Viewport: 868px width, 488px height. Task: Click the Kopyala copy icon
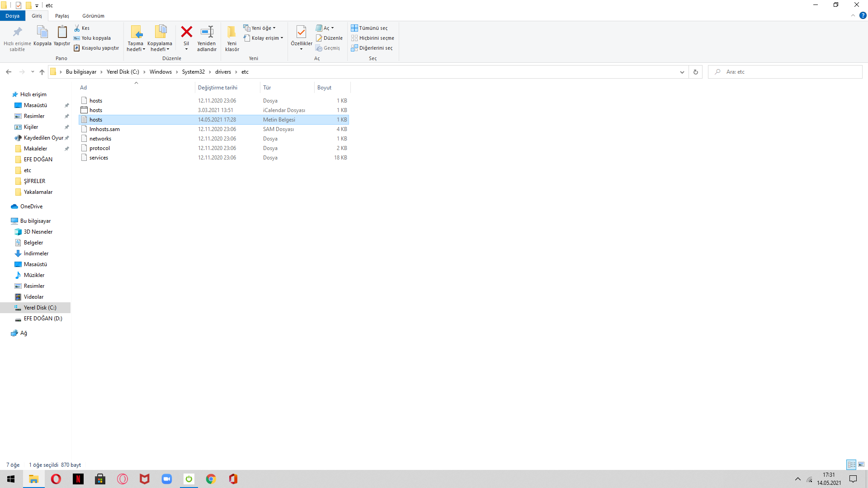42,33
